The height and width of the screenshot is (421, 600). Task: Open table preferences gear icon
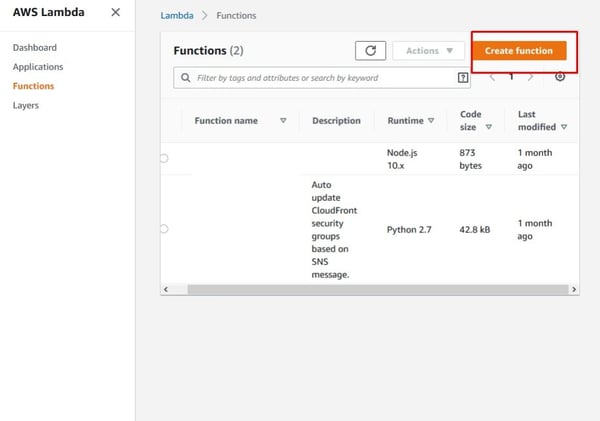[560, 77]
